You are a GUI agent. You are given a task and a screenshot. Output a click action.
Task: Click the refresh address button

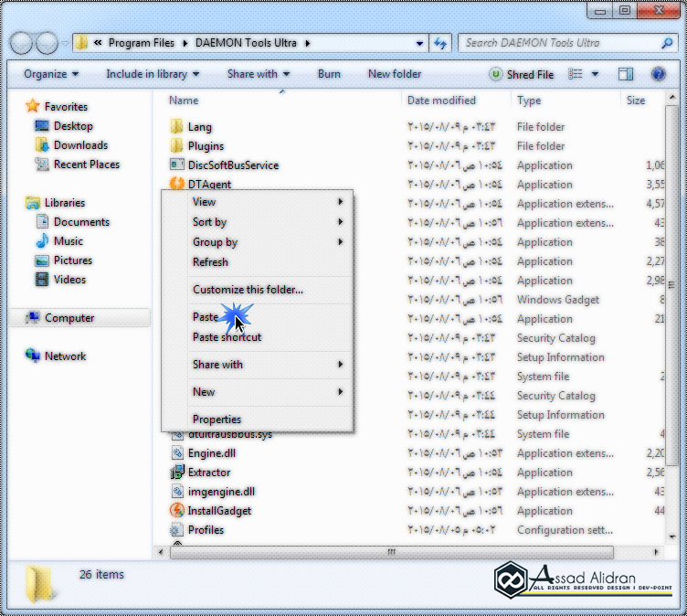440,43
